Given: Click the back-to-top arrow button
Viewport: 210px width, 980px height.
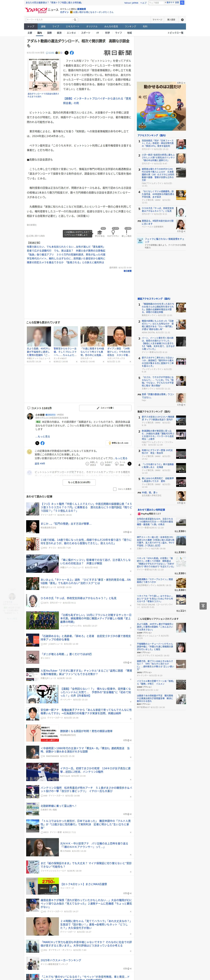Looking at the screenshot, I should point(203,606).
